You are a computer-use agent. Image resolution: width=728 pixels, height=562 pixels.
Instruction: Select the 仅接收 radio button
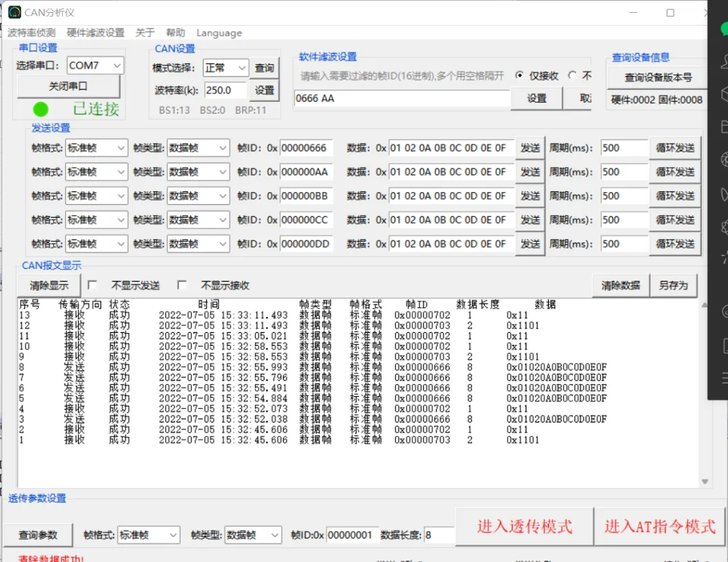[x=520, y=75]
